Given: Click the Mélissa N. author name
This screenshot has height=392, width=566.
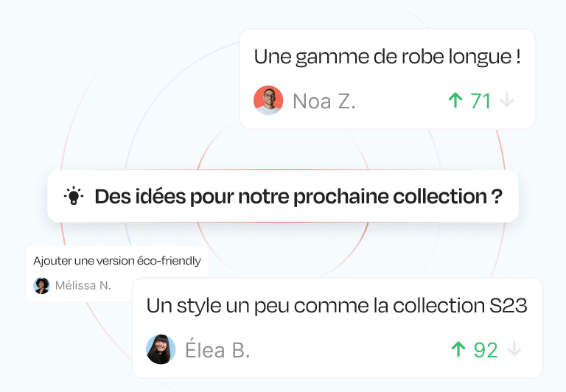Looking at the screenshot, I should pos(83,285).
